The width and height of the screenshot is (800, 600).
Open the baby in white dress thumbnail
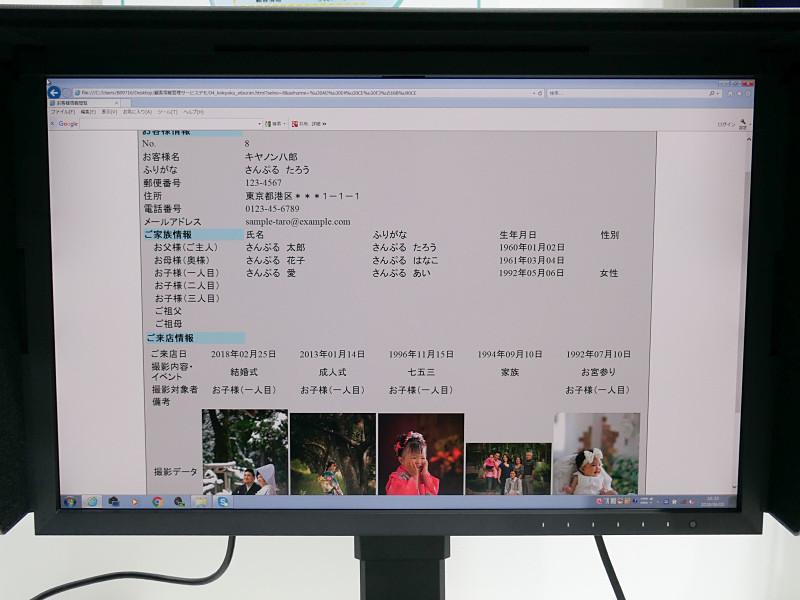596,454
